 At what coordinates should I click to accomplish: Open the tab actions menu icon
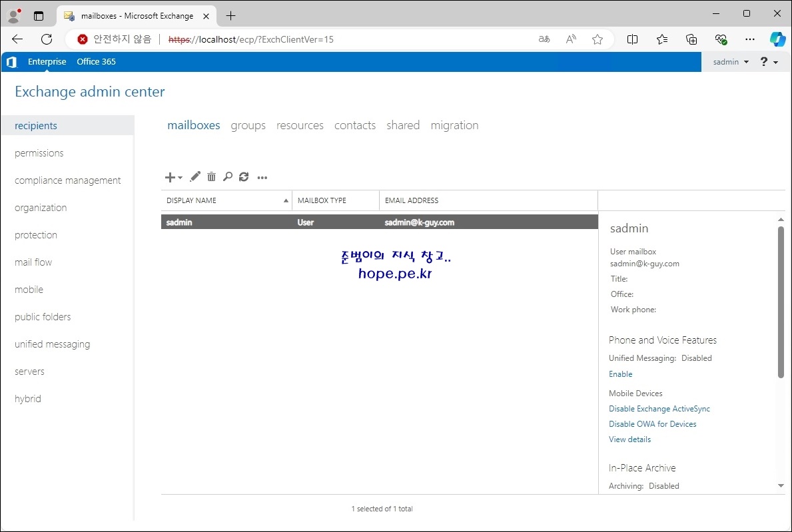coord(39,16)
